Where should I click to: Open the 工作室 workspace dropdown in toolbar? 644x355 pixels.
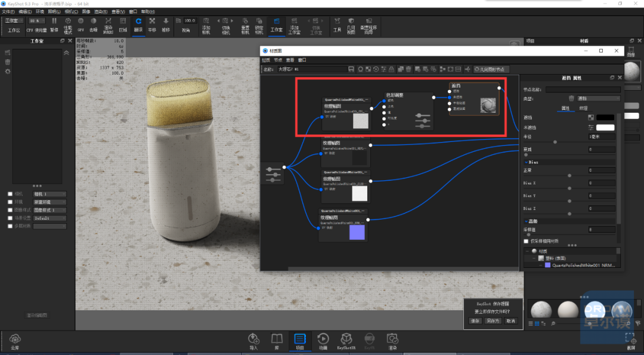(13, 20)
